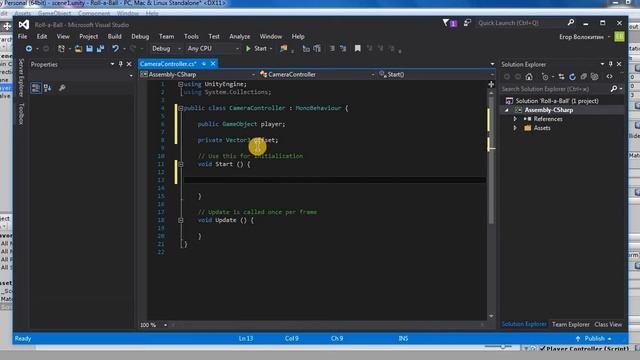Toggle a bookmark with the bookmark icon
640x360 pixels.
(x=358, y=49)
